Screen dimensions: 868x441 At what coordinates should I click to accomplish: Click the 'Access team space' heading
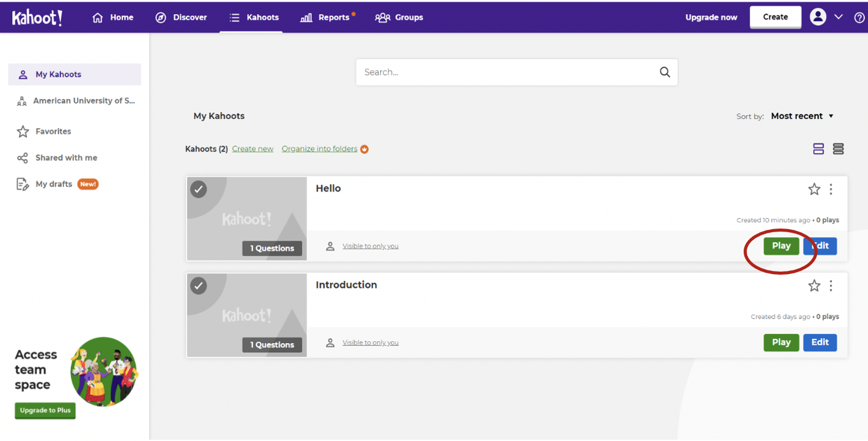click(x=36, y=370)
